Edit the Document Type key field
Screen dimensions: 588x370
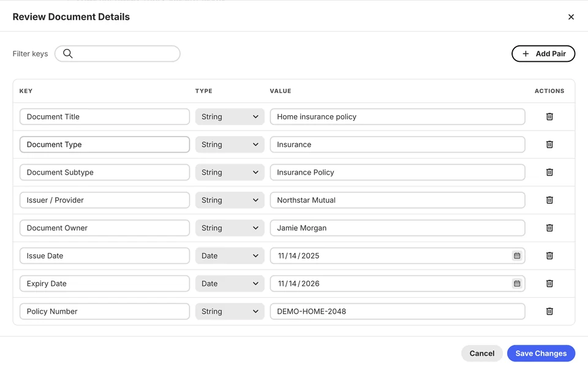point(105,145)
